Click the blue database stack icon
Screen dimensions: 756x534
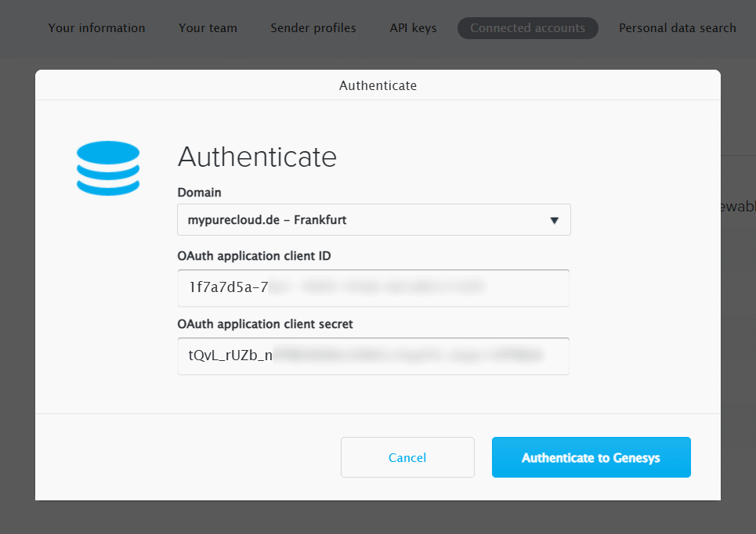pyautogui.click(x=108, y=168)
